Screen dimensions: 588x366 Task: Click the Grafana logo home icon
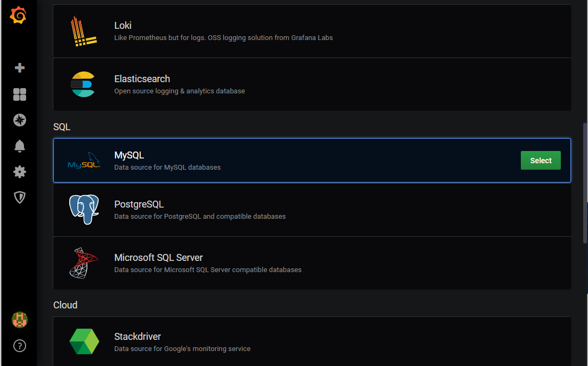coord(18,15)
